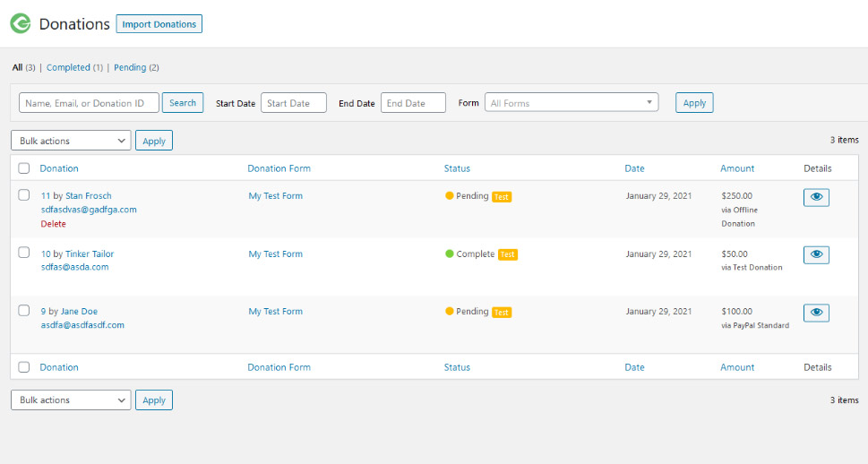
Task: Expand the top Bulk actions dropdown
Action: click(x=71, y=141)
